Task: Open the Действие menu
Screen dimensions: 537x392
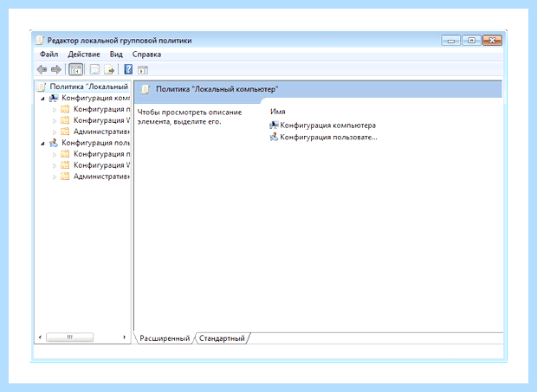Action: [84, 55]
